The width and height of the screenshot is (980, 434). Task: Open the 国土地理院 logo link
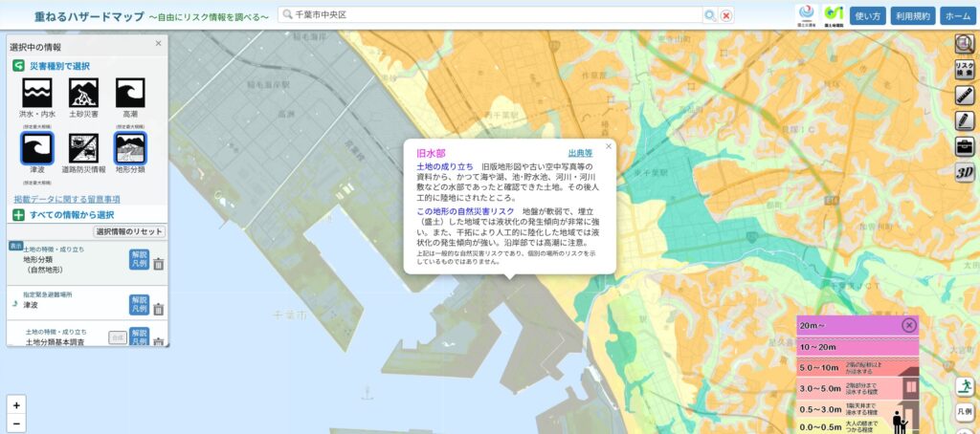tap(834, 15)
